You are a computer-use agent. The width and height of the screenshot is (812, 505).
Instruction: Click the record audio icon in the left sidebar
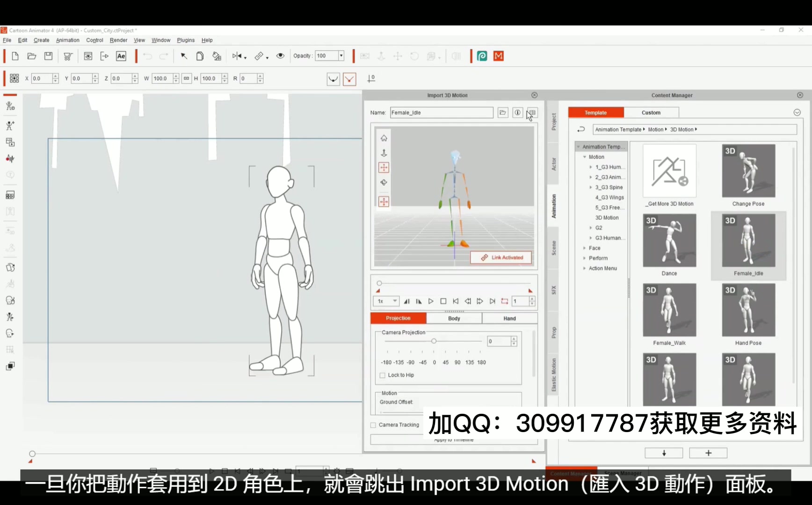pyautogui.click(x=10, y=159)
